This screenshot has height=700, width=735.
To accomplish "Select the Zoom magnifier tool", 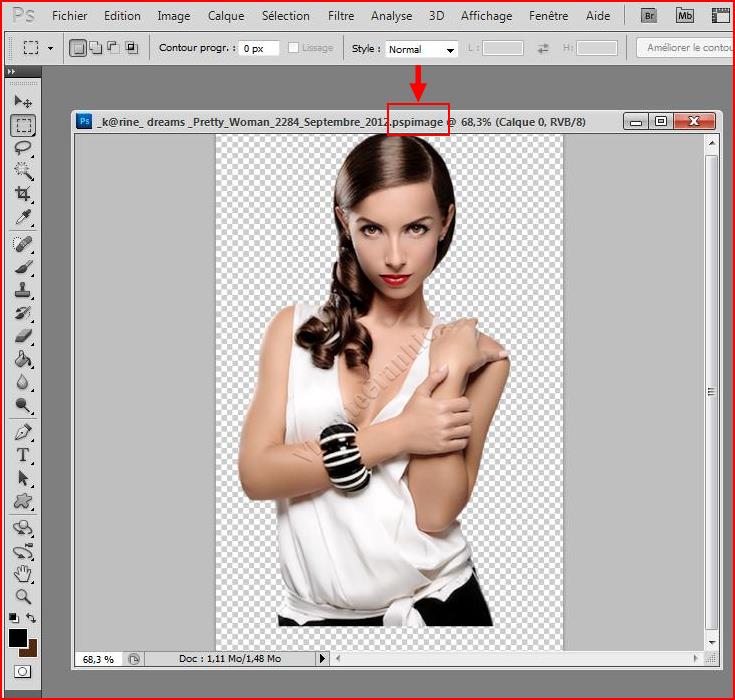I will click(x=23, y=596).
